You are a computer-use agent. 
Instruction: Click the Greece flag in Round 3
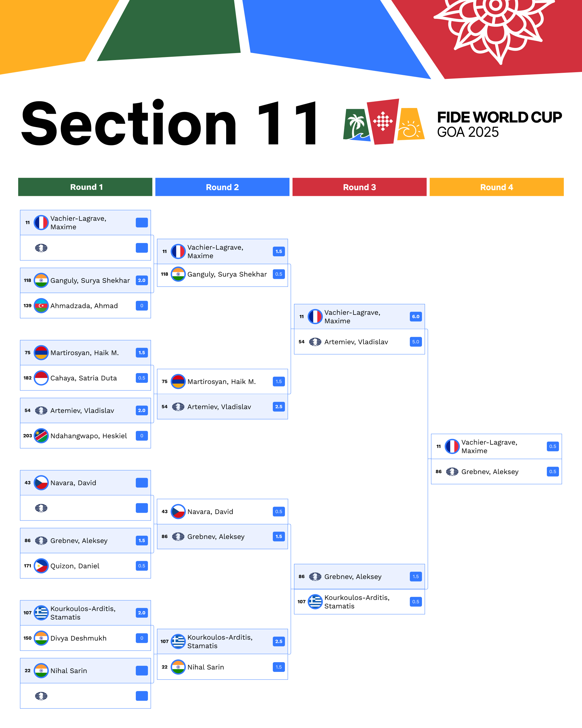pos(315,602)
